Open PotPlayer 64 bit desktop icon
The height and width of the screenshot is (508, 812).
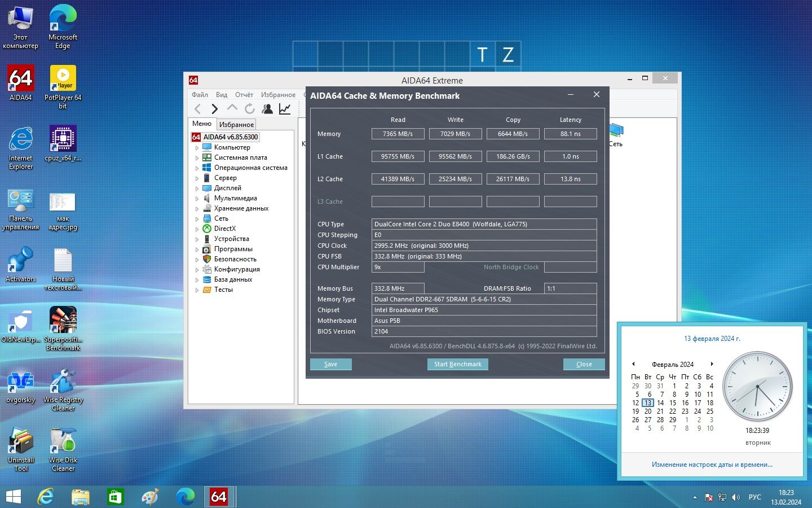tap(63, 86)
